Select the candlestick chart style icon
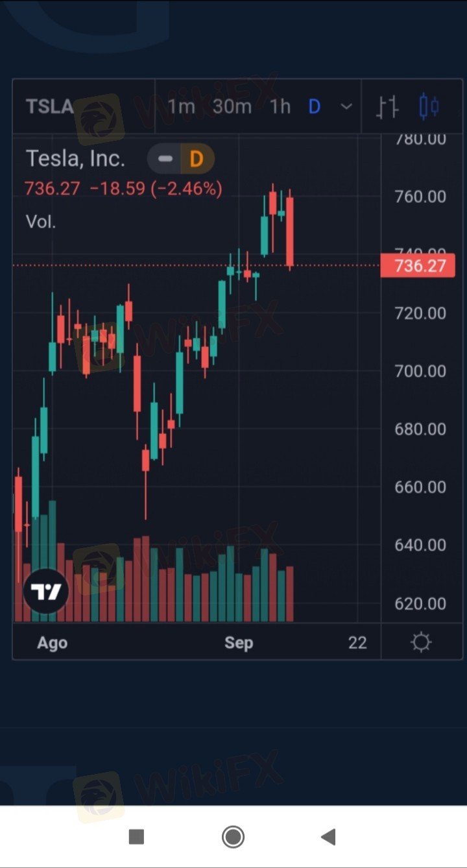 pos(429,106)
